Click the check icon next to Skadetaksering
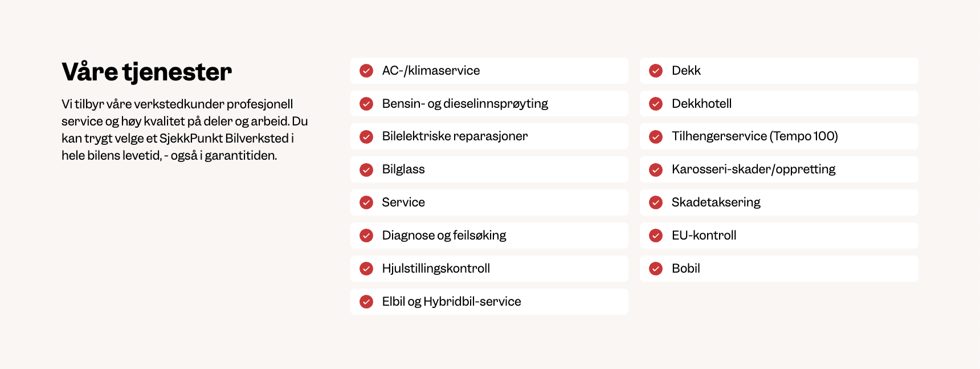The width and height of the screenshot is (980, 369). [x=656, y=202]
